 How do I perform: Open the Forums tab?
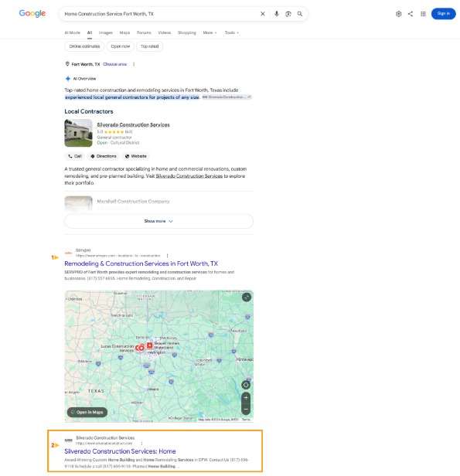(144, 32)
